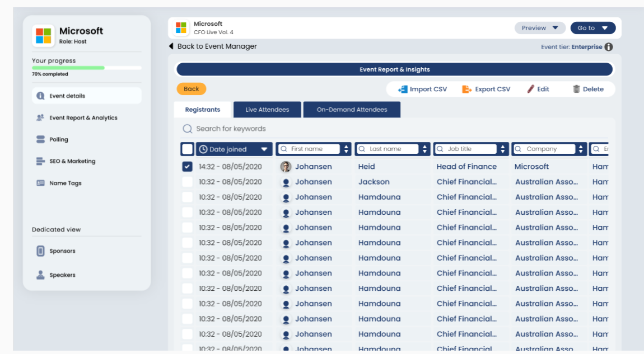Open the Date joined column dropdown
This screenshot has height=354, width=644.
264,149
